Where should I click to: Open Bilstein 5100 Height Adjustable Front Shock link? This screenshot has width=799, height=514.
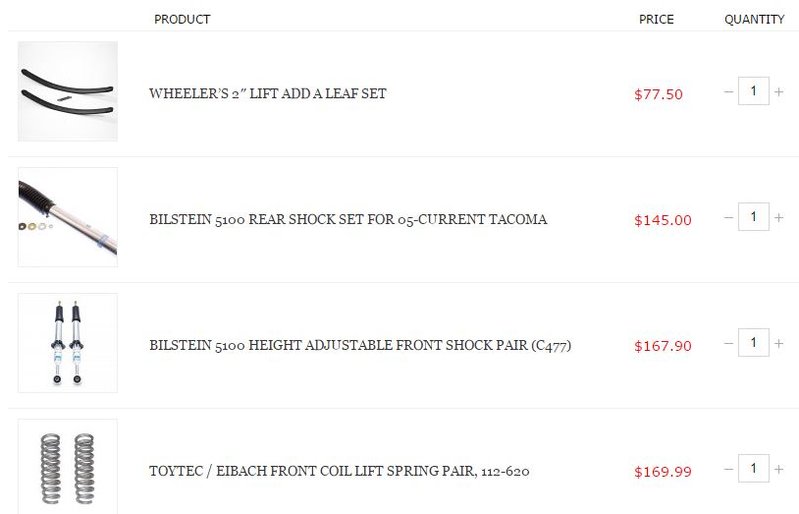click(360, 345)
